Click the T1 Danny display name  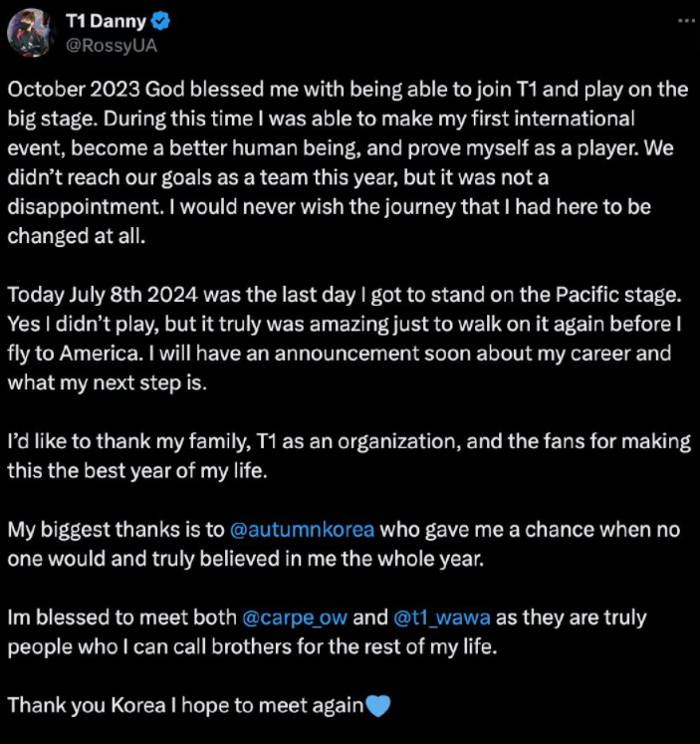point(106,21)
